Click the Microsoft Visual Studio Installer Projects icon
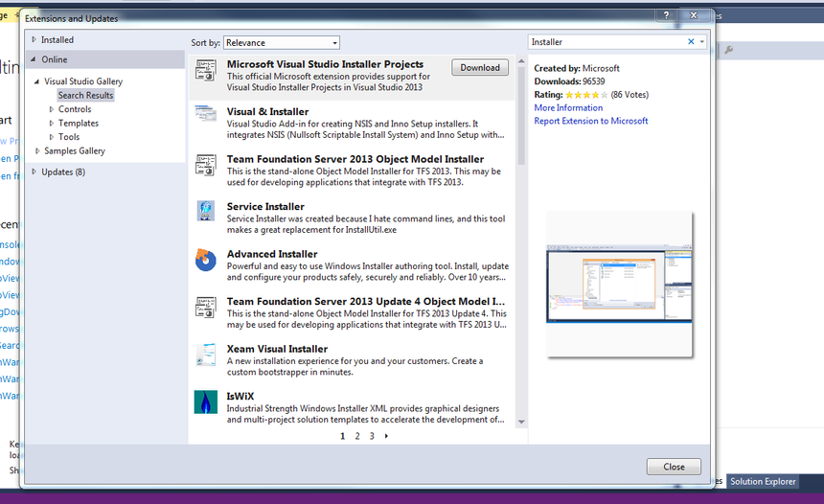Viewport: 824px width, 504px height. 205,70
